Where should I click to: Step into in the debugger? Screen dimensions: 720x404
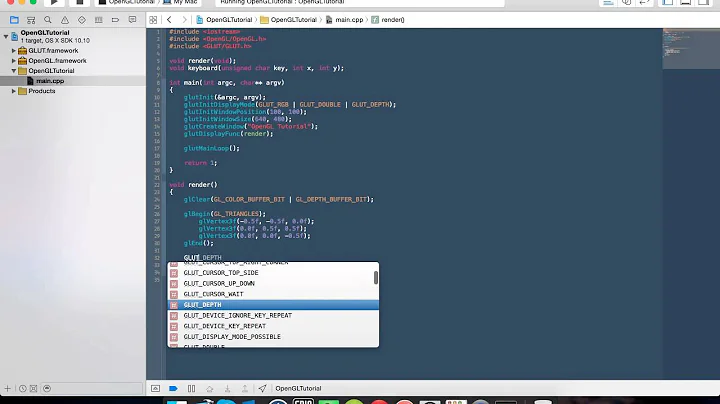point(227,388)
